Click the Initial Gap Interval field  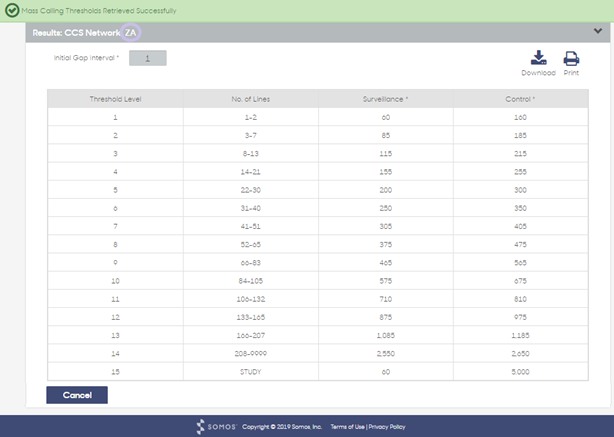click(x=148, y=58)
